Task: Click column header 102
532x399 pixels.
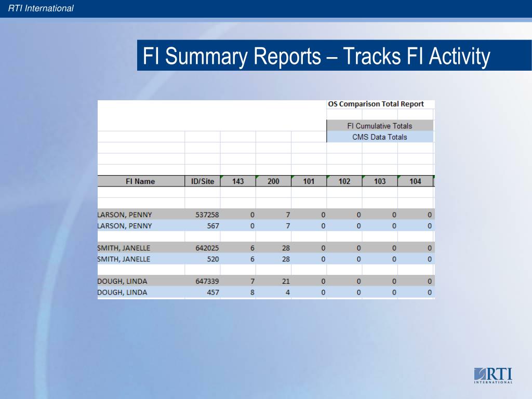Action: (x=344, y=181)
